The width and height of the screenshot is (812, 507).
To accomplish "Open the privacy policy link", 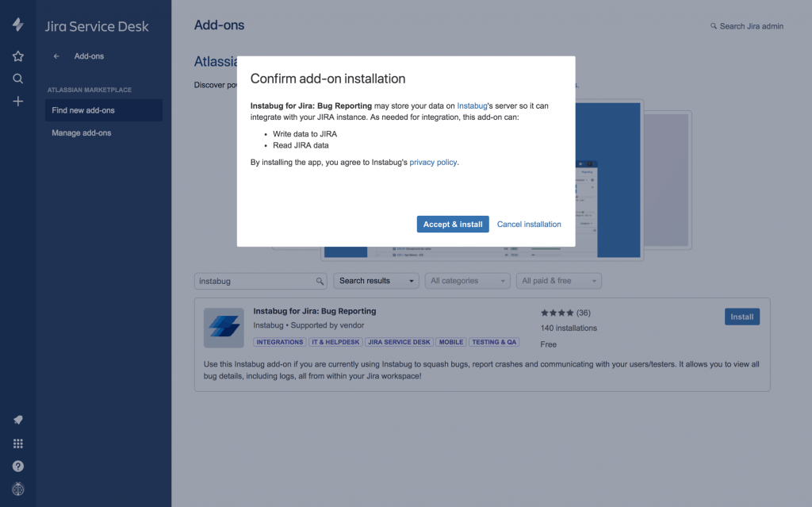I will tap(433, 163).
